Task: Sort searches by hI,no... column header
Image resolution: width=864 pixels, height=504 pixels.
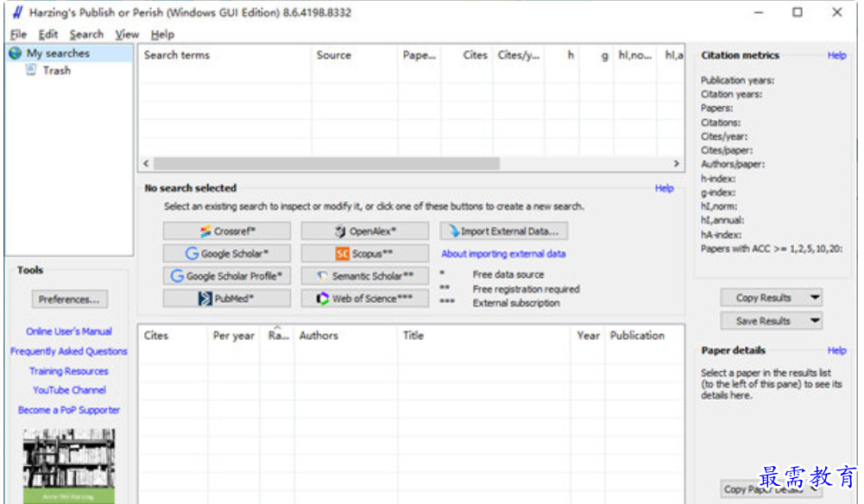Action: coord(634,55)
